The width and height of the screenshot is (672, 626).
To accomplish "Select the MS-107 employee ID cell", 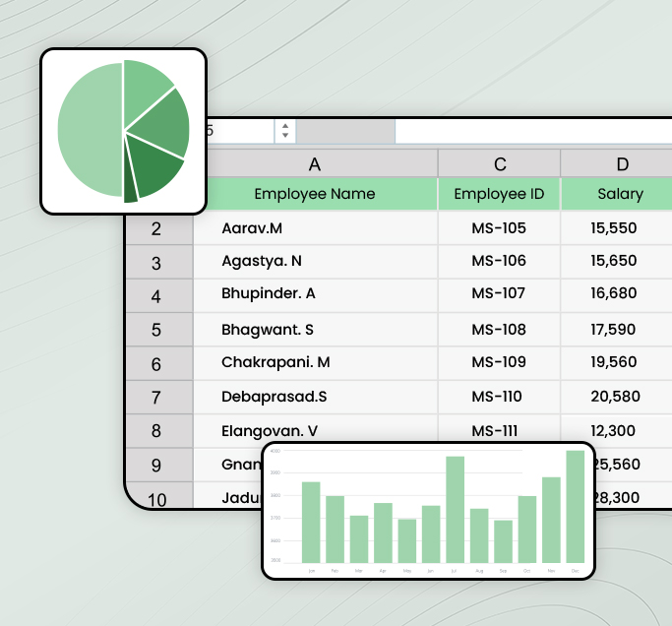I will coord(499,293).
